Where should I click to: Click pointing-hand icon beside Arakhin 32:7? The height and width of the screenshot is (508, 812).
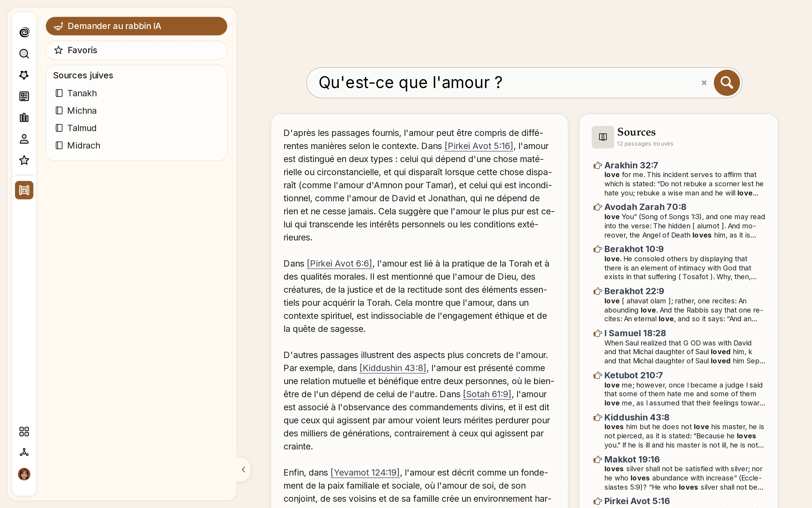pos(598,165)
